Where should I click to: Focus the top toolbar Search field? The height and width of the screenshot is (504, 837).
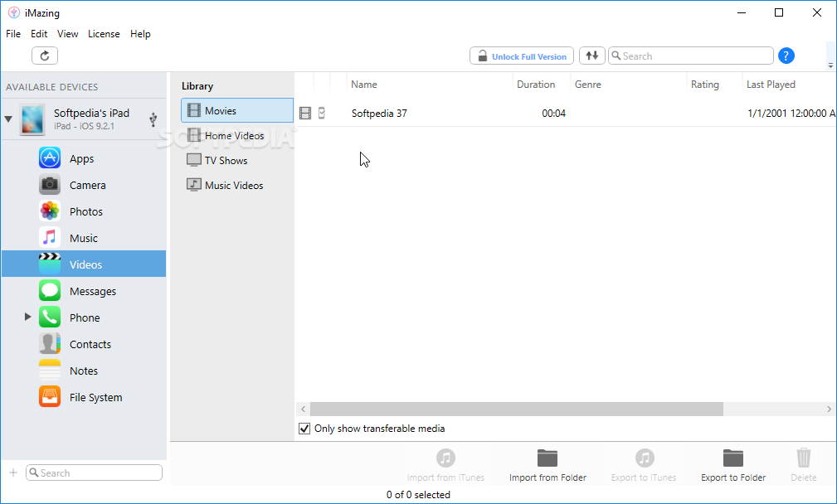(x=691, y=56)
